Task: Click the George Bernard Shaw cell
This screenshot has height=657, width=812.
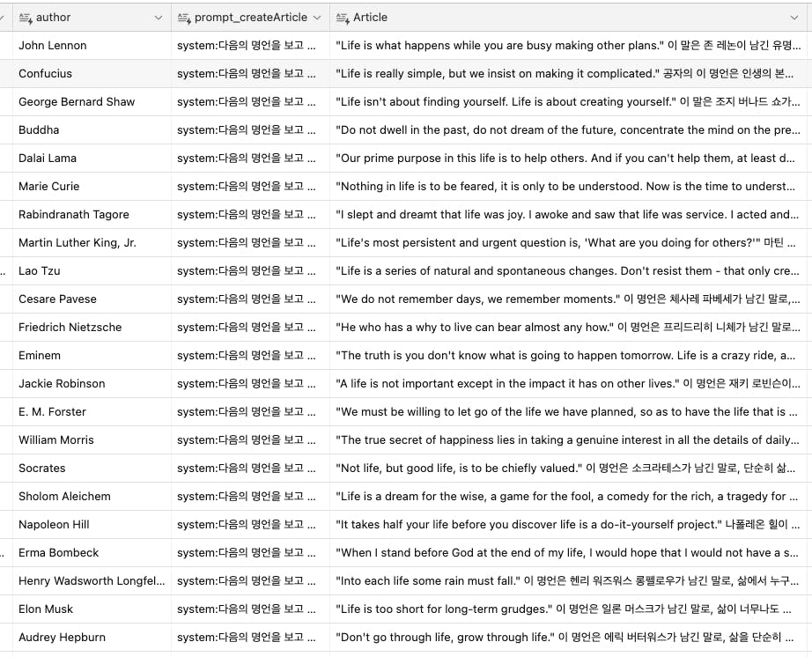Action: pos(92,102)
